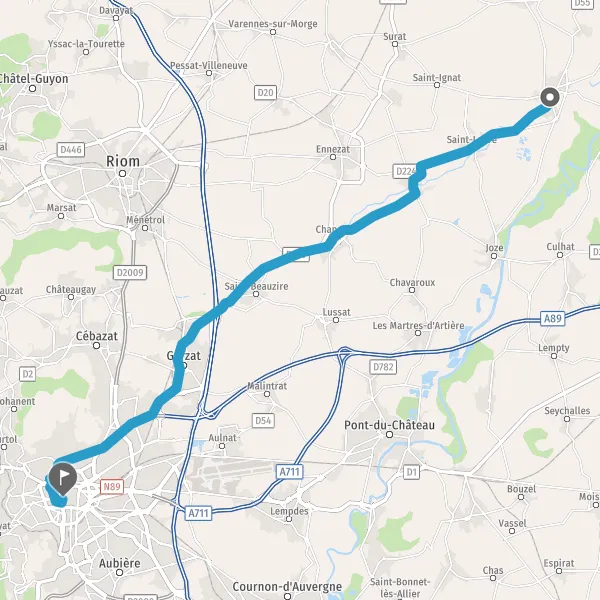Click the D446 road badge

click(71, 150)
